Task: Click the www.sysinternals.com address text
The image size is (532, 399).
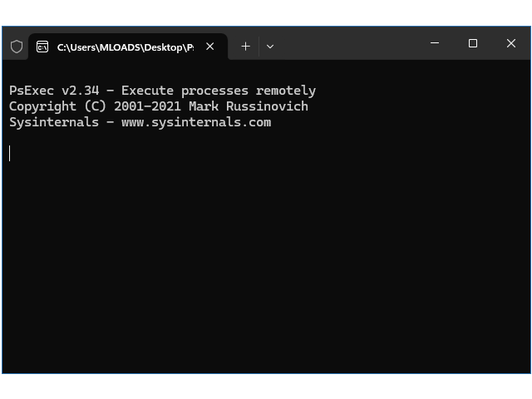Action: [196, 122]
